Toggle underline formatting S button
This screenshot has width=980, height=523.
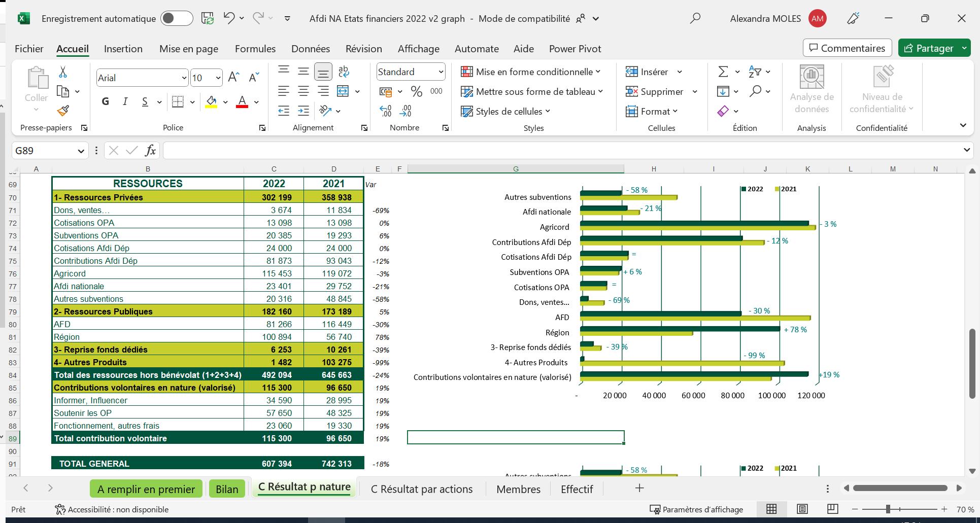pyautogui.click(x=145, y=101)
